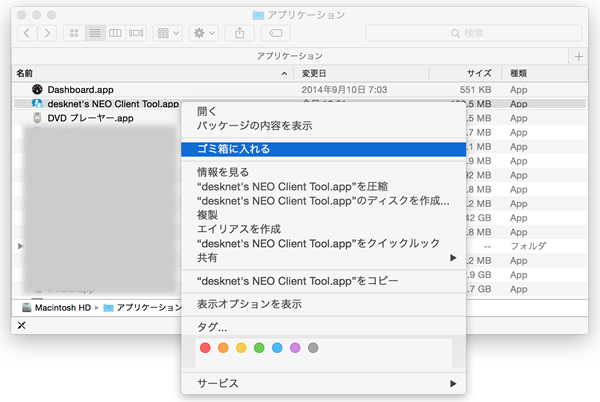Click the Edit Tags toolbar button
The width and height of the screenshot is (600, 402).
(x=276, y=33)
